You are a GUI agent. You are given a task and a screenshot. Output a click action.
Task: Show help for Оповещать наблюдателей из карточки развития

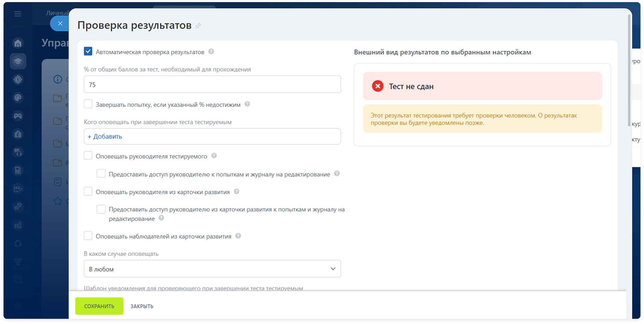pyautogui.click(x=238, y=236)
